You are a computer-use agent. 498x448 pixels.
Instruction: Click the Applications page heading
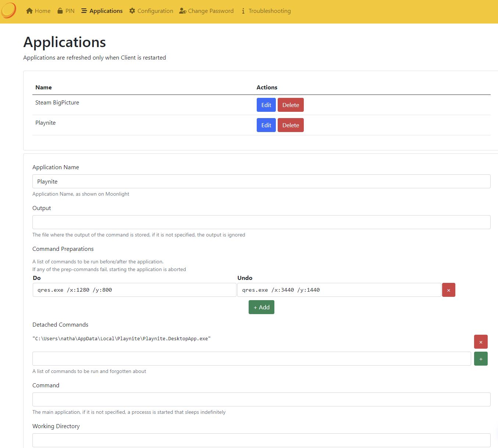65,42
